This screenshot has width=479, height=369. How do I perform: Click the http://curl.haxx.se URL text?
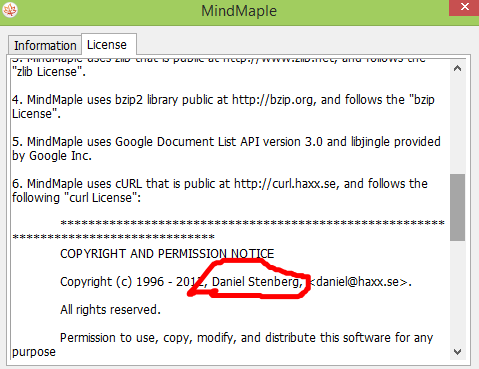[285, 184]
